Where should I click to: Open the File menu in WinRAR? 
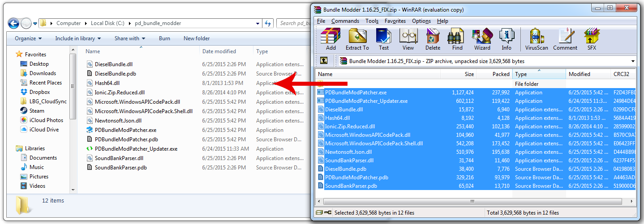(x=321, y=21)
